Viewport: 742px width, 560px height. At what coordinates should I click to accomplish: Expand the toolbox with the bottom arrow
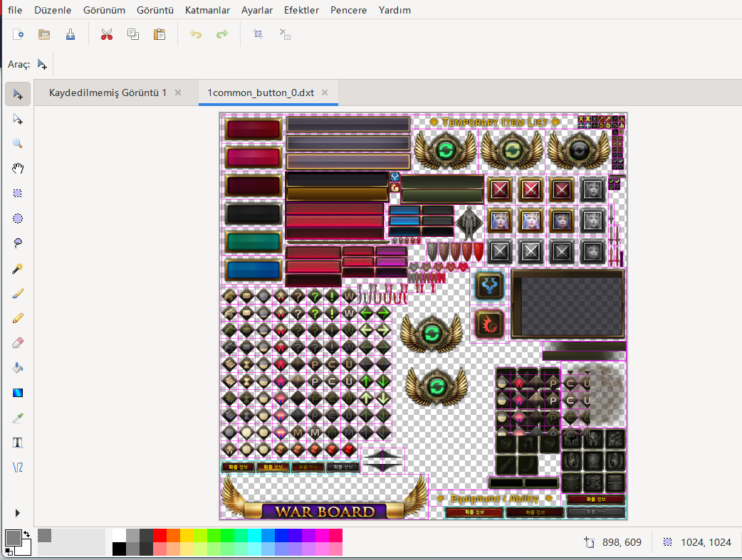click(x=18, y=513)
